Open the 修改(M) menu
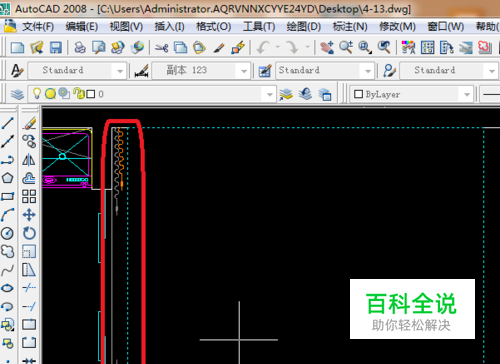Viewport: 500px width, 364px height. [x=397, y=26]
